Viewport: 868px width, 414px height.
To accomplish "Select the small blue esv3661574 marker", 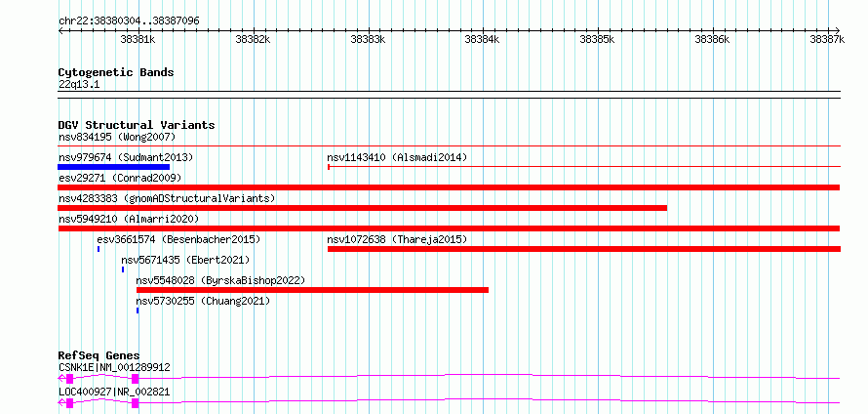I will coord(99,249).
